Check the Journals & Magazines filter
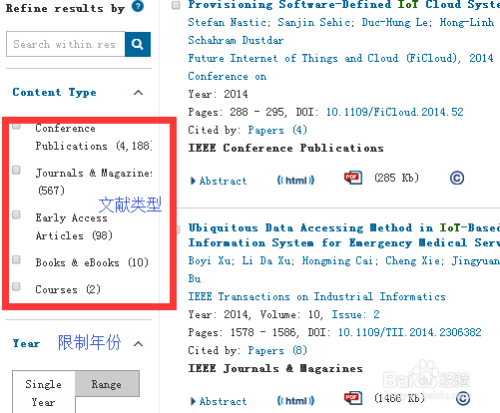The image size is (500, 413). tap(16, 170)
